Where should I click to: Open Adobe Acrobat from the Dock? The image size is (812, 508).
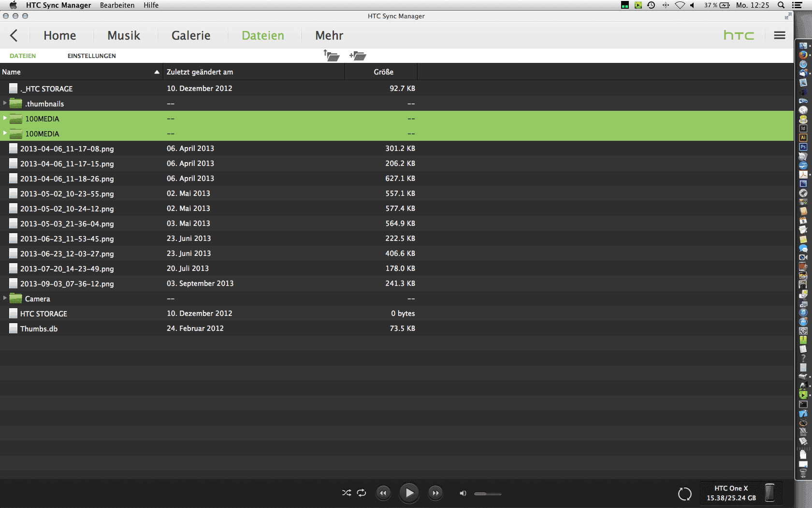[x=803, y=175]
